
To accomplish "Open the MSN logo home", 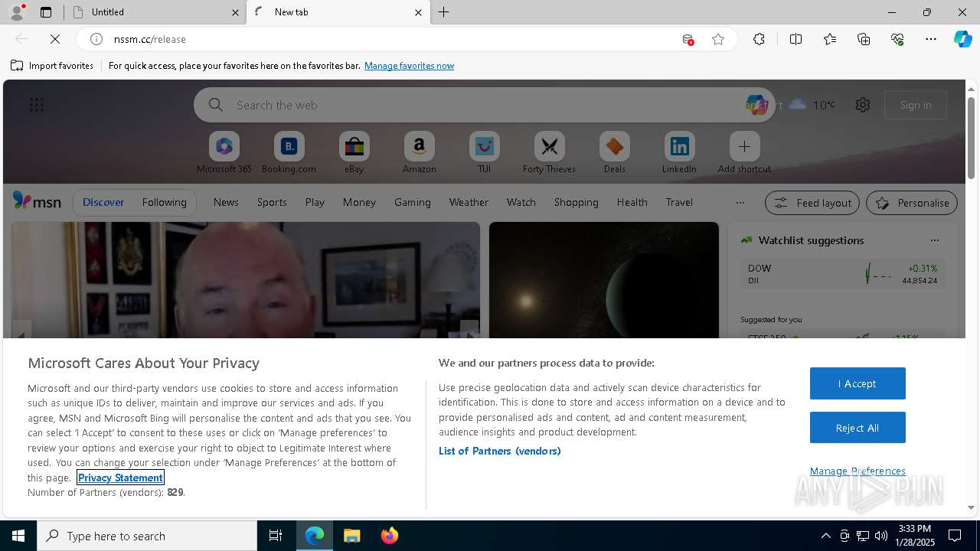I will tap(37, 201).
